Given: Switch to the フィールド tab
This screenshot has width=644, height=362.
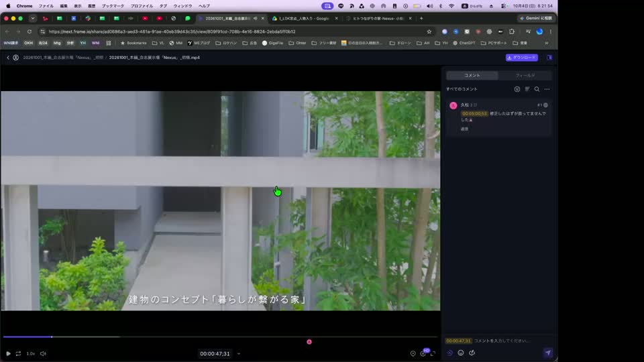Looking at the screenshot, I should (x=525, y=76).
